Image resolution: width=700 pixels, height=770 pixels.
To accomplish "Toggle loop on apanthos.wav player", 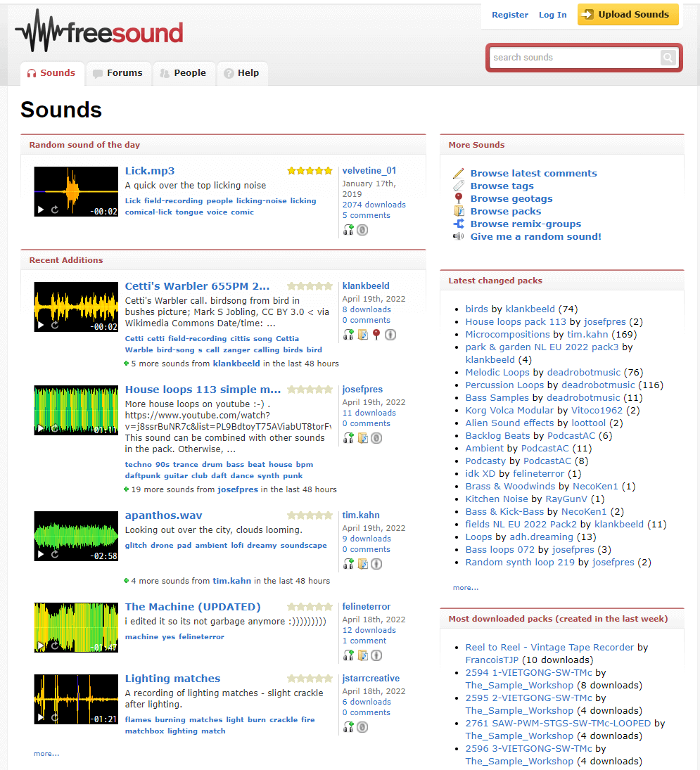I will [x=55, y=554].
